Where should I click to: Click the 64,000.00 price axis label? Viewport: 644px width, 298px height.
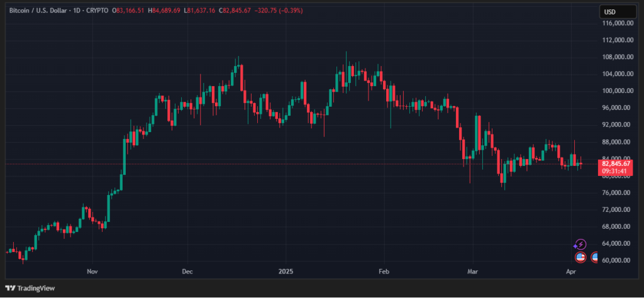[618, 244]
